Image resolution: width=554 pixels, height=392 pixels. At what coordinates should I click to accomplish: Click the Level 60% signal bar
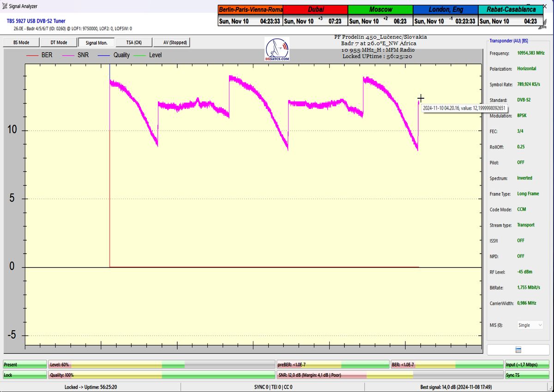162,365
